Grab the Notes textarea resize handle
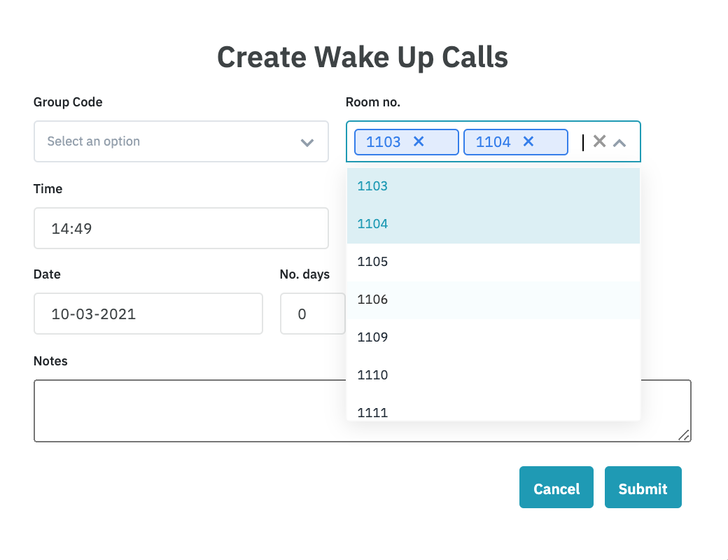728x560 pixels. click(x=685, y=435)
